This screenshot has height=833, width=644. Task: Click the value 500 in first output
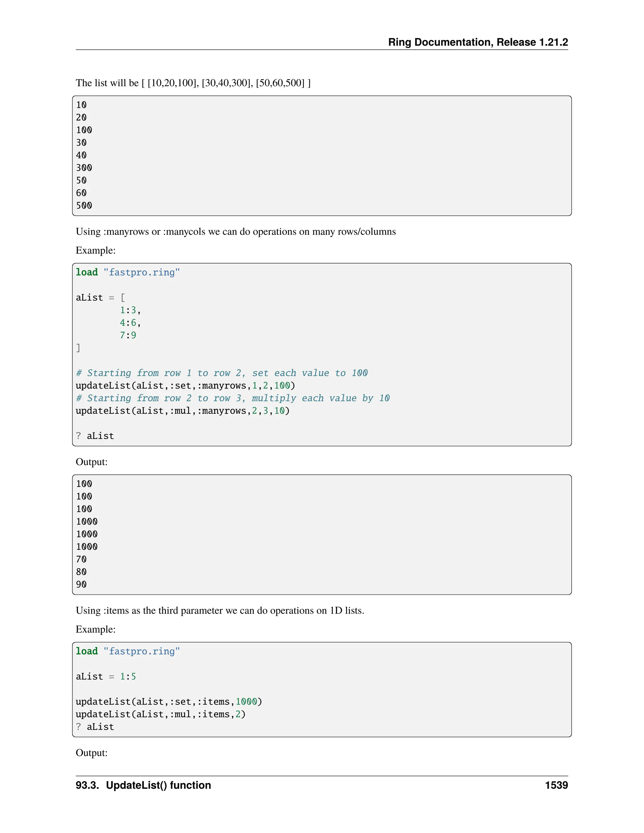point(84,206)
